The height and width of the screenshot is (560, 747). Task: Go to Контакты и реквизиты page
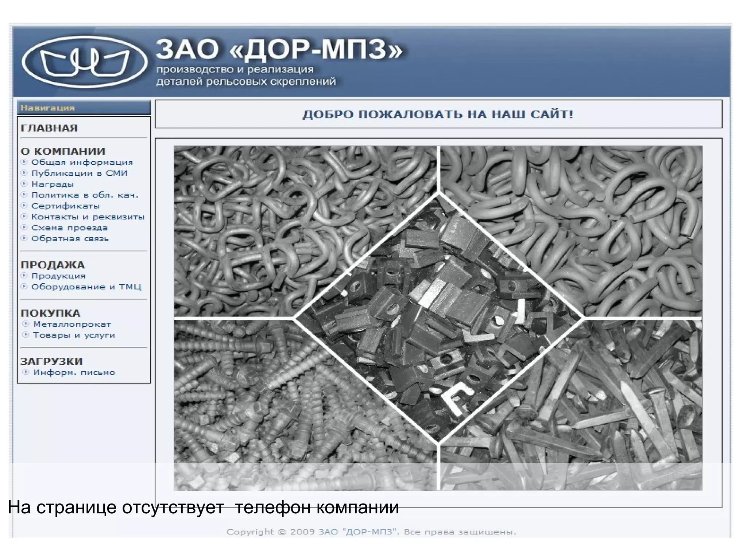click(88, 217)
